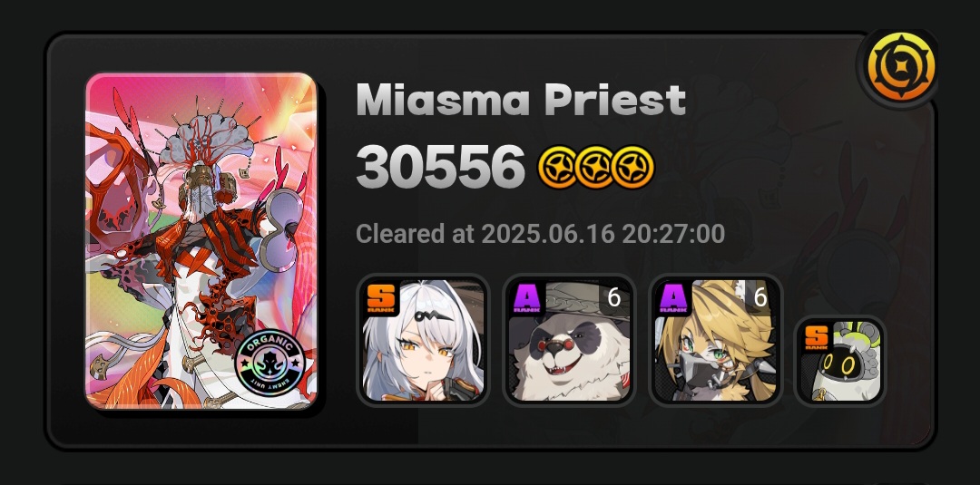Click the S rank badge on Bangboo

pyautogui.click(x=815, y=338)
